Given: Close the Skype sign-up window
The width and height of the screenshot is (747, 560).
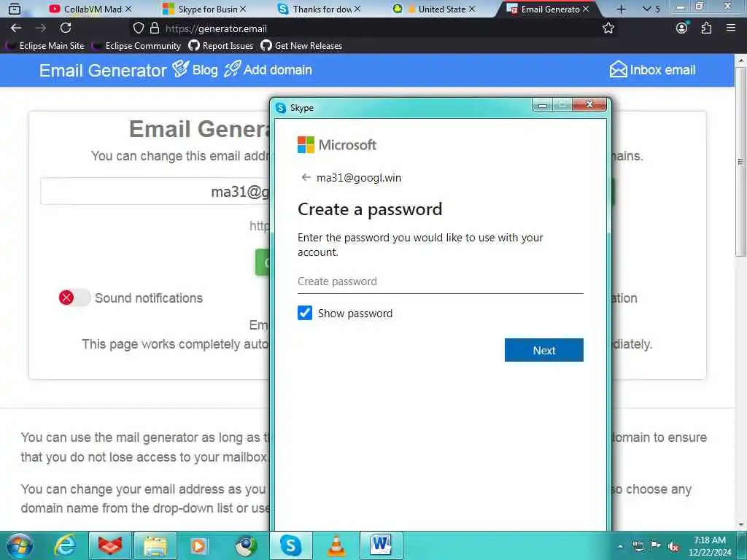Looking at the screenshot, I should coord(589,104).
